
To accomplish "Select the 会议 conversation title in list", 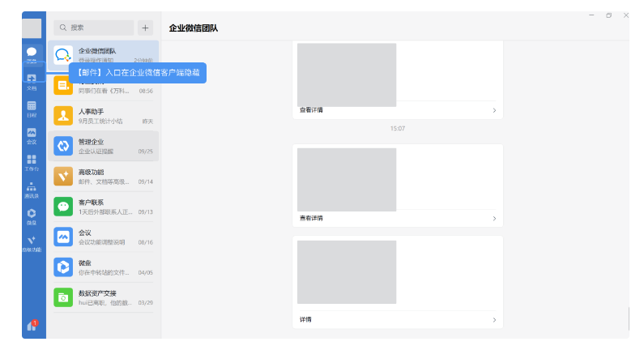I will 85,233.
